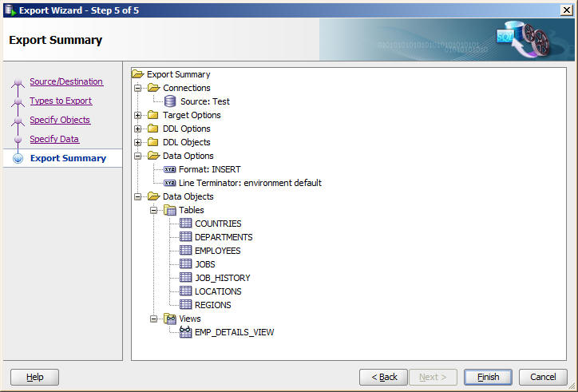Expand the Target Options node
The image size is (578, 392).
[x=137, y=116]
